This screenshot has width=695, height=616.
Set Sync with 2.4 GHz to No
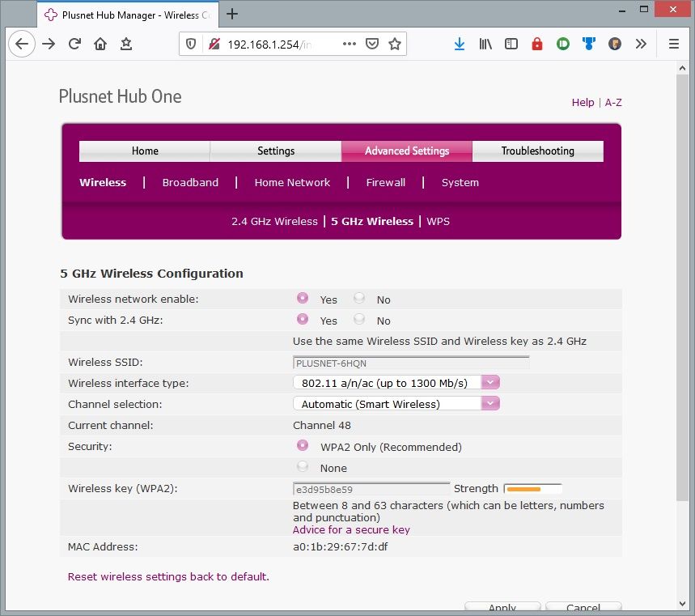pos(359,320)
